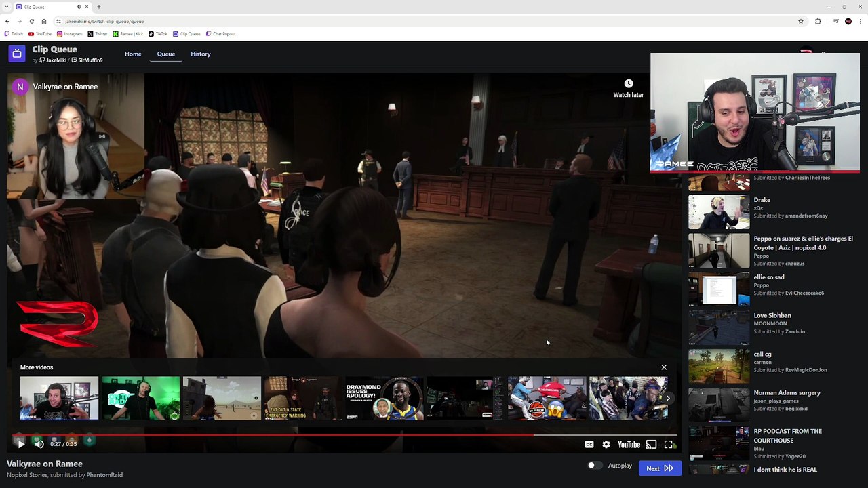The height and width of the screenshot is (488, 868).
Task: Click the 'Nopixel Stories' channel text
Action: (27, 475)
